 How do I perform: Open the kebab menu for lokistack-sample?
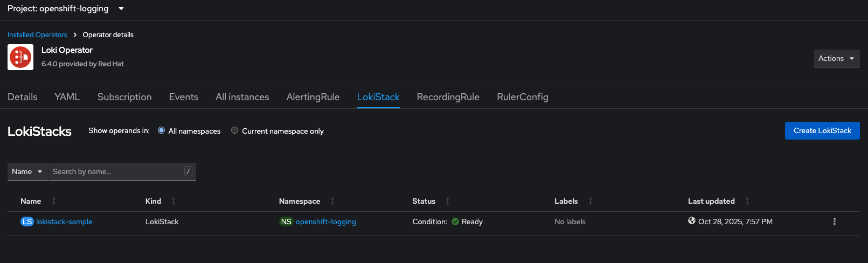834,222
